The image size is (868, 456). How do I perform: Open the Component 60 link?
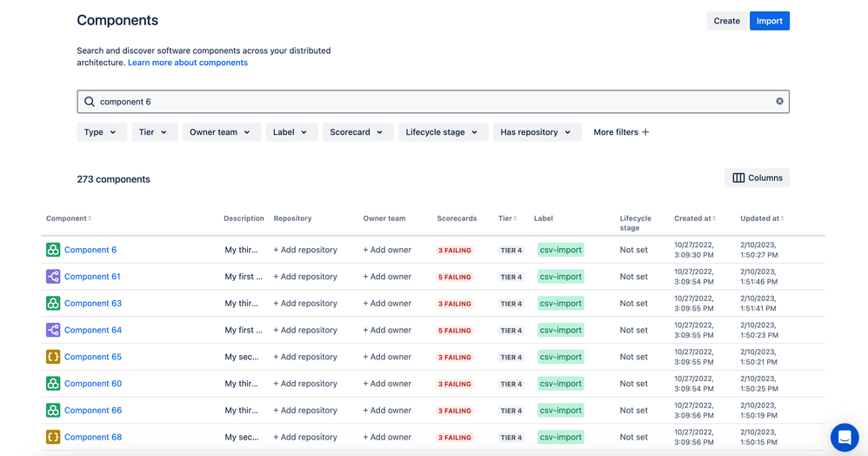pyautogui.click(x=93, y=384)
